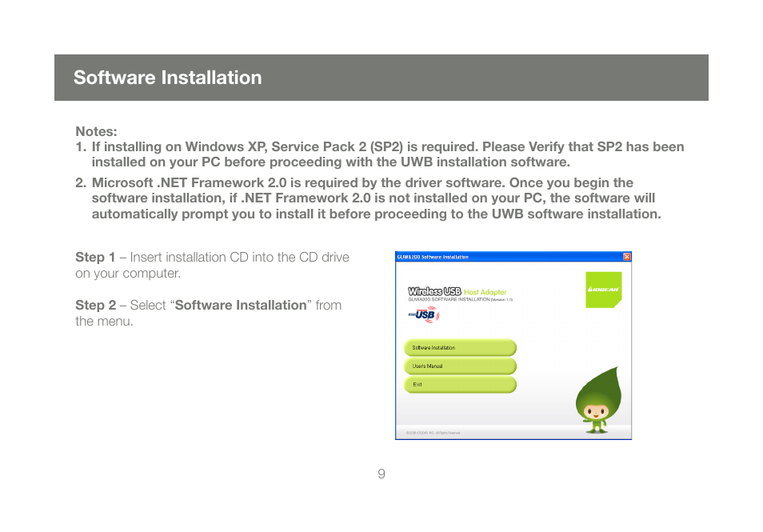763x532 pixels.
Task: Click the installer copyright notice text
Action: pyautogui.click(x=433, y=433)
